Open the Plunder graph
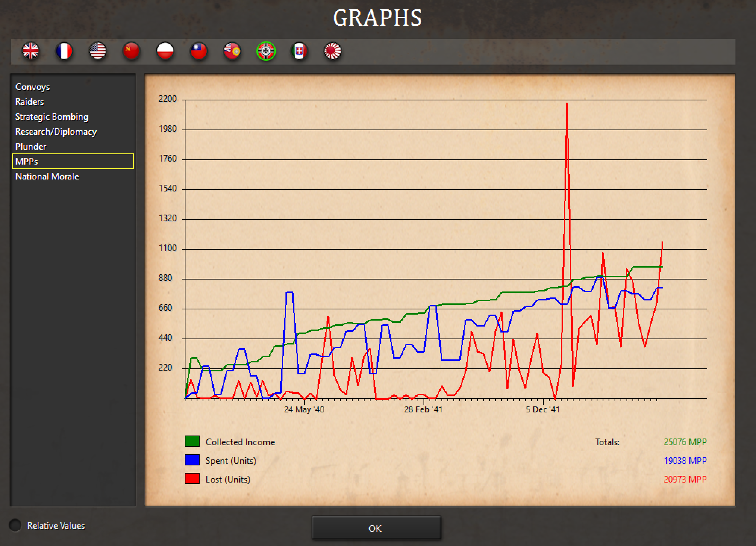This screenshot has width=756, height=546. 31,147
